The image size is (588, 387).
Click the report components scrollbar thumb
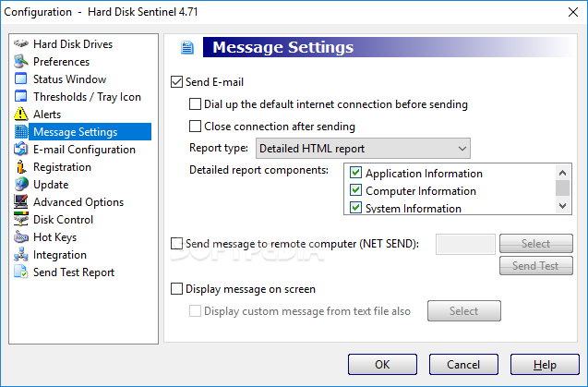coord(562,187)
